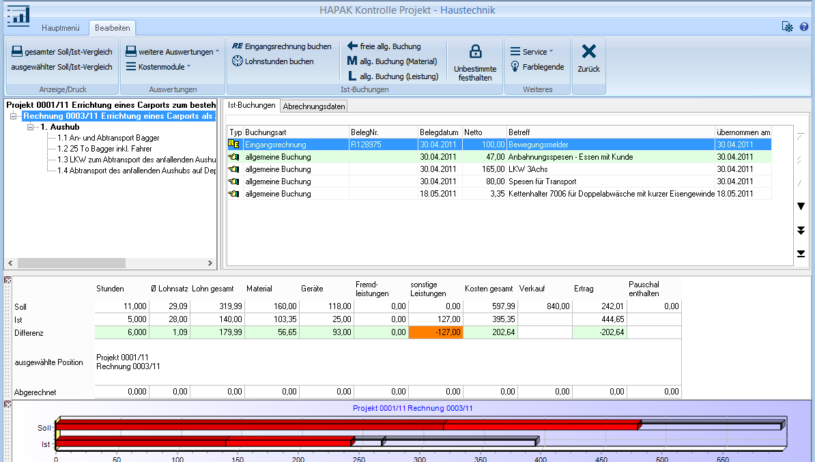
Task: Select BelegNr. cell R128975
Action: coord(384,144)
